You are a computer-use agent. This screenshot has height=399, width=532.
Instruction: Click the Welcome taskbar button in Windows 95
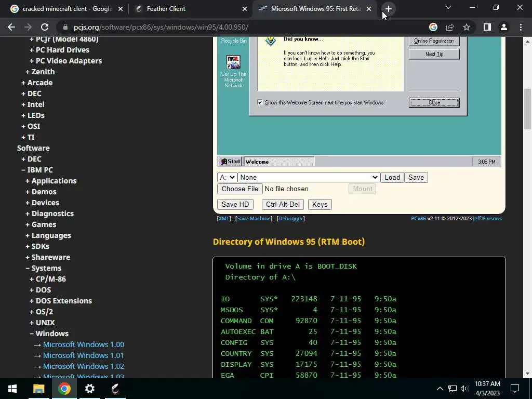[x=279, y=162]
